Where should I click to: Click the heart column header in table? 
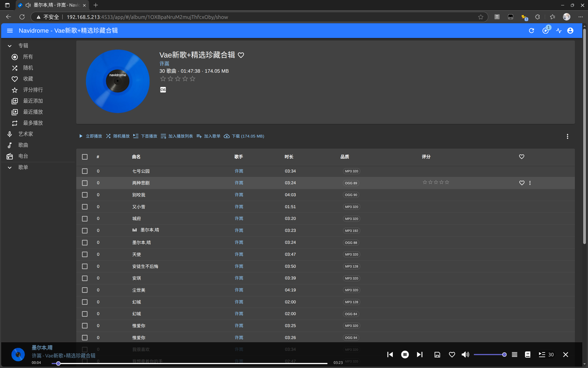[522, 157]
